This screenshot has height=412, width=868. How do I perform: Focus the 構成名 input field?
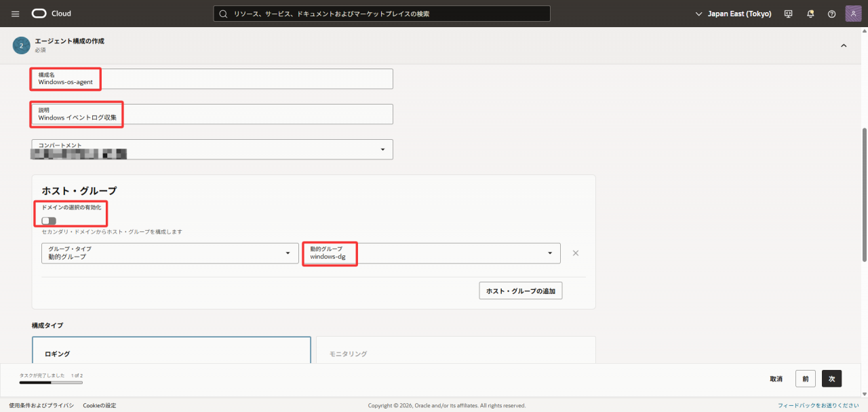tap(212, 79)
